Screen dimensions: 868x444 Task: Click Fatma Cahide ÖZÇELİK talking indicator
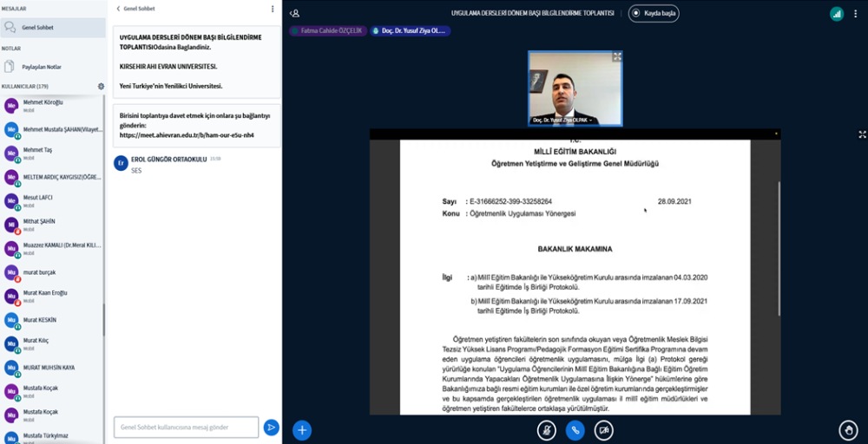pyautogui.click(x=327, y=31)
